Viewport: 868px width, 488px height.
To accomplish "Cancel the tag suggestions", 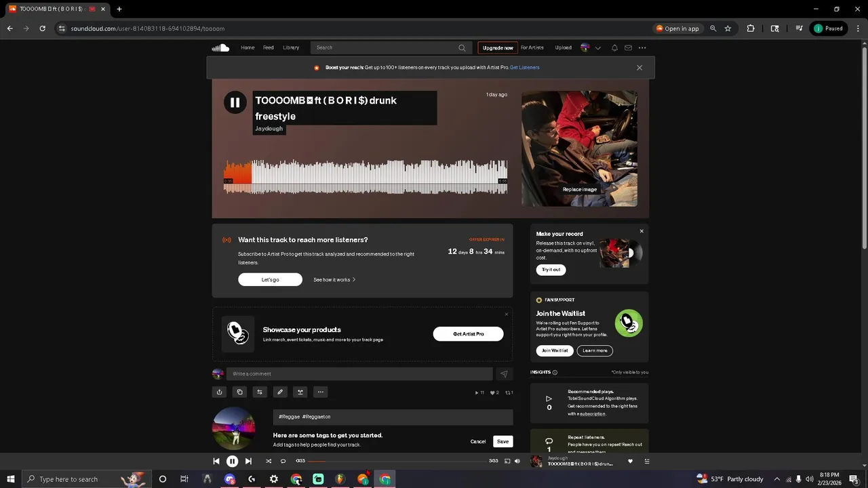I will click(478, 441).
